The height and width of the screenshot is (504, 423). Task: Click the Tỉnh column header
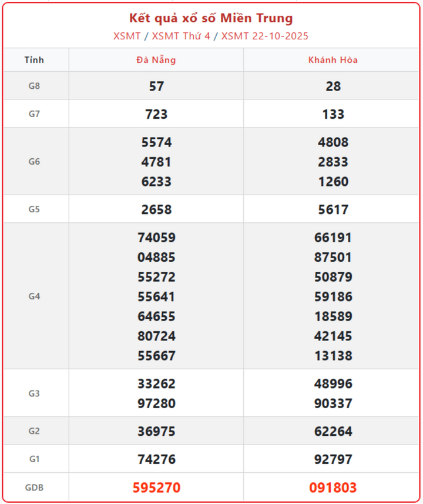click(x=35, y=60)
